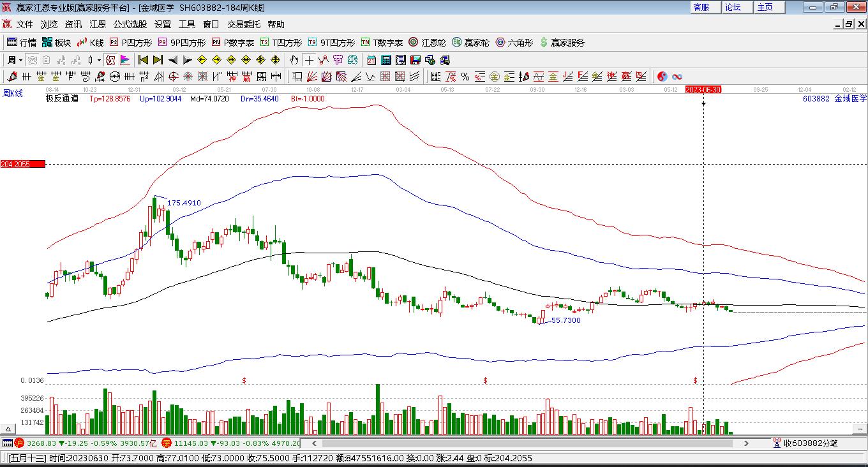
Task: Expand the 周 period dropdown arrow
Action: [20, 60]
